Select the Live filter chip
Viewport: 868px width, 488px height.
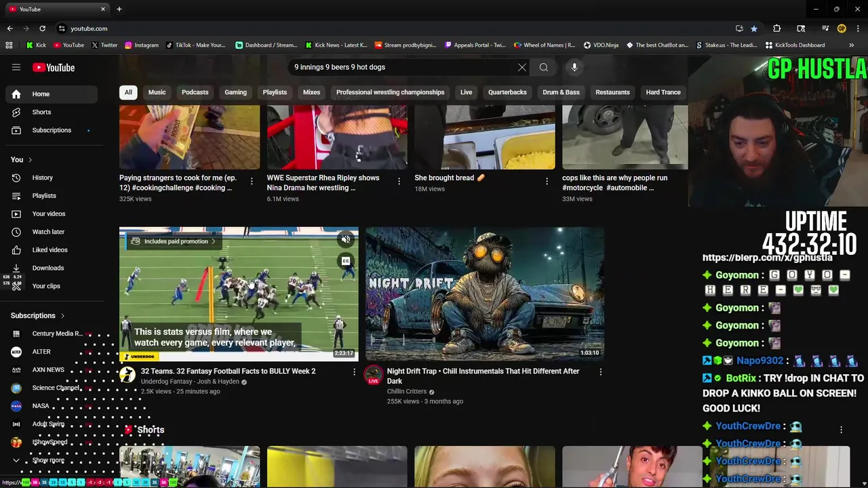(x=466, y=92)
